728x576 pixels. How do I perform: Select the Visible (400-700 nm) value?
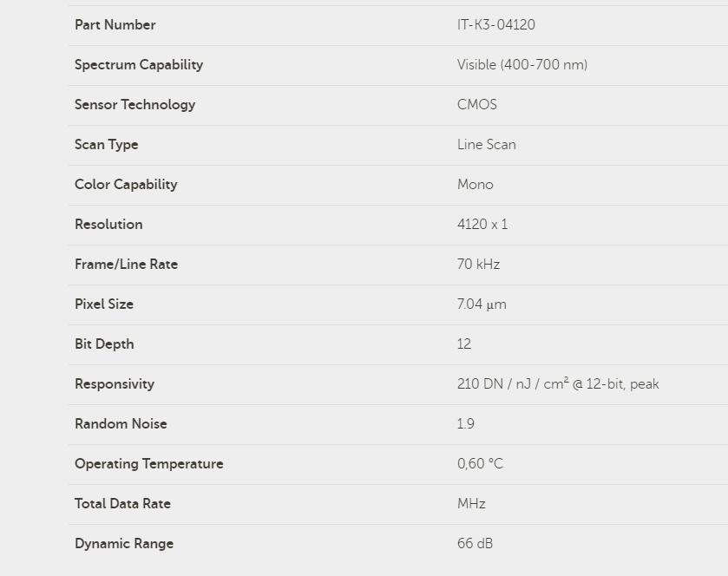coord(521,65)
